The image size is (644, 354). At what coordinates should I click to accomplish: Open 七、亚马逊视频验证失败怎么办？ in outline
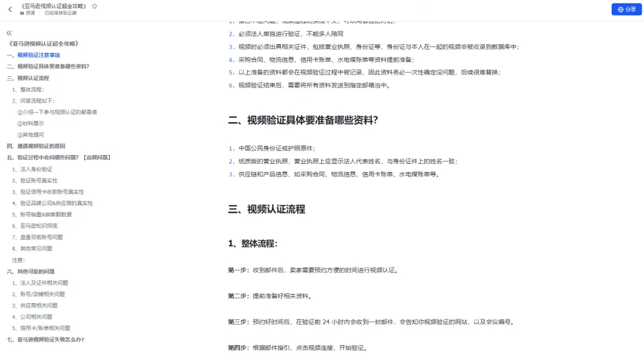pos(45,340)
